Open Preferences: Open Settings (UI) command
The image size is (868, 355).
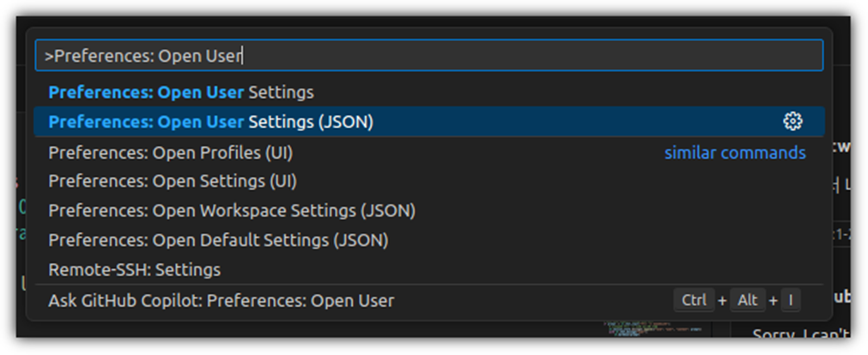[x=173, y=181]
